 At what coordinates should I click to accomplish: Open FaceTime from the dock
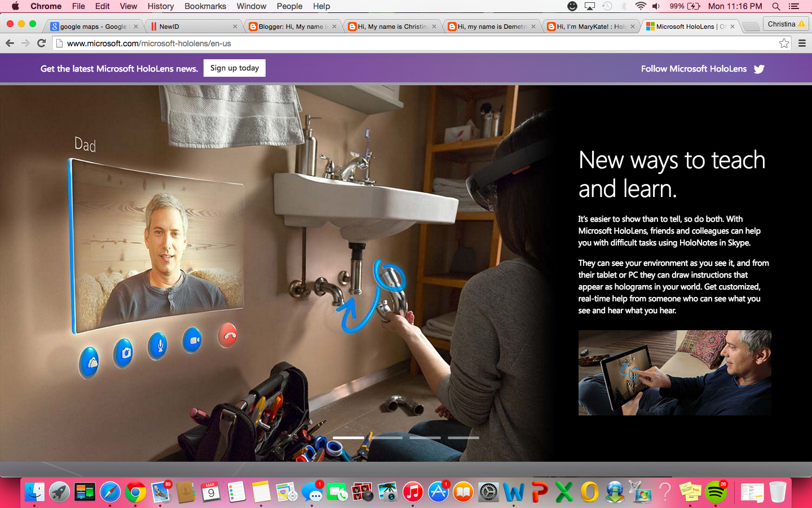(337, 492)
